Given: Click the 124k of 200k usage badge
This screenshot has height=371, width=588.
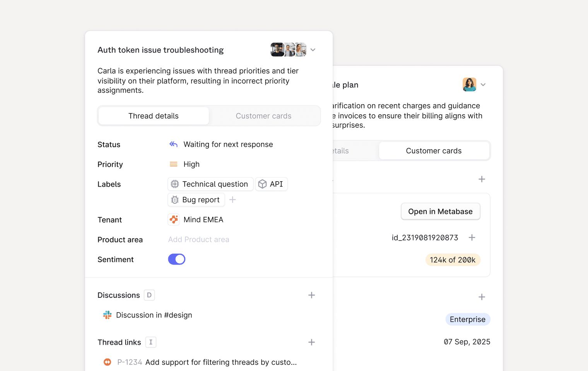Looking at the screenshot, I should click(x=453, y=260).
